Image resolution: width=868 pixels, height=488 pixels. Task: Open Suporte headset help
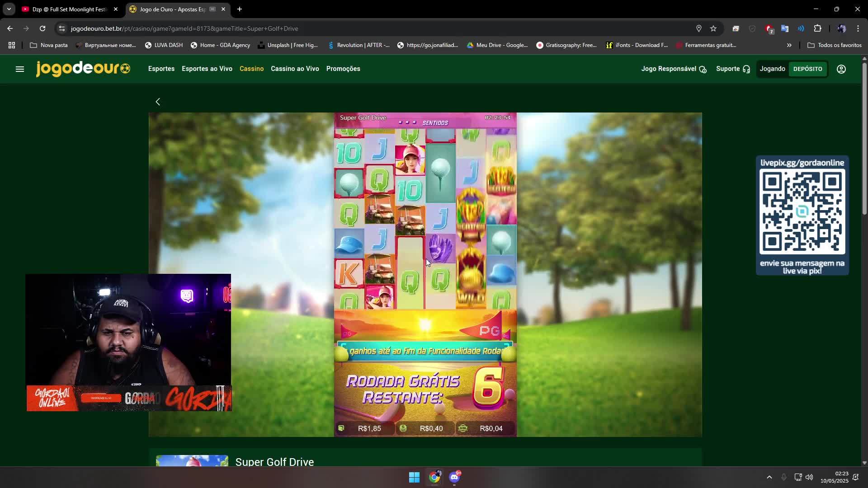(733, 69)
